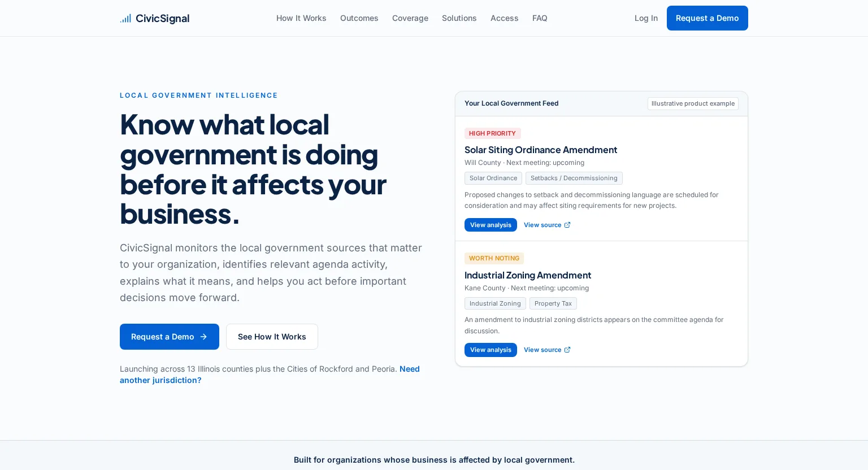
Task: Click the See How It Works button
Action: (x=272, y=337)
